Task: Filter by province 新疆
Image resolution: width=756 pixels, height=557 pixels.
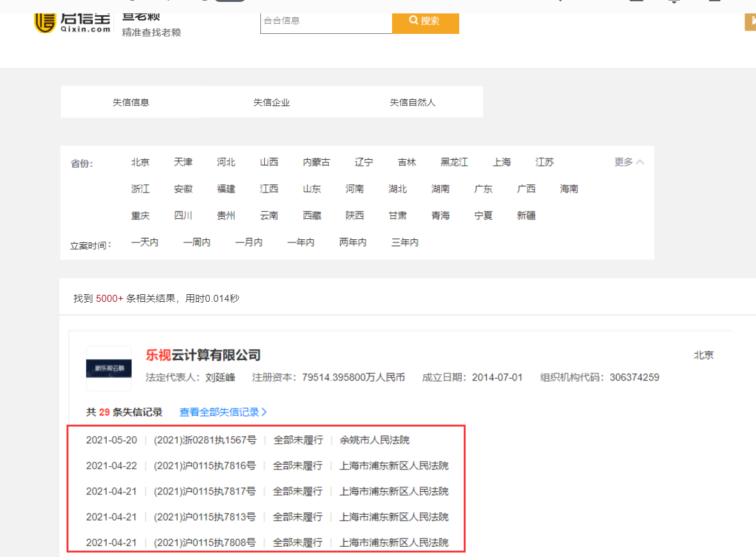Action: [526, 216]
